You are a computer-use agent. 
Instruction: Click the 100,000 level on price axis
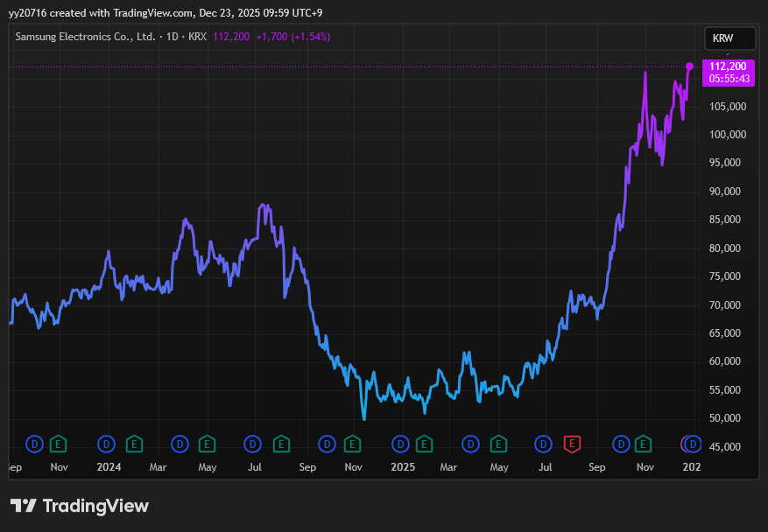coord(727,135)
